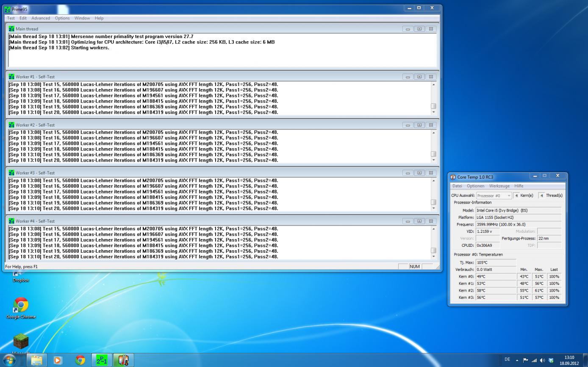The image size is (588, 367).
Task: Click the NUM indicator in Prime95 status bar
Action: (415, 266)
